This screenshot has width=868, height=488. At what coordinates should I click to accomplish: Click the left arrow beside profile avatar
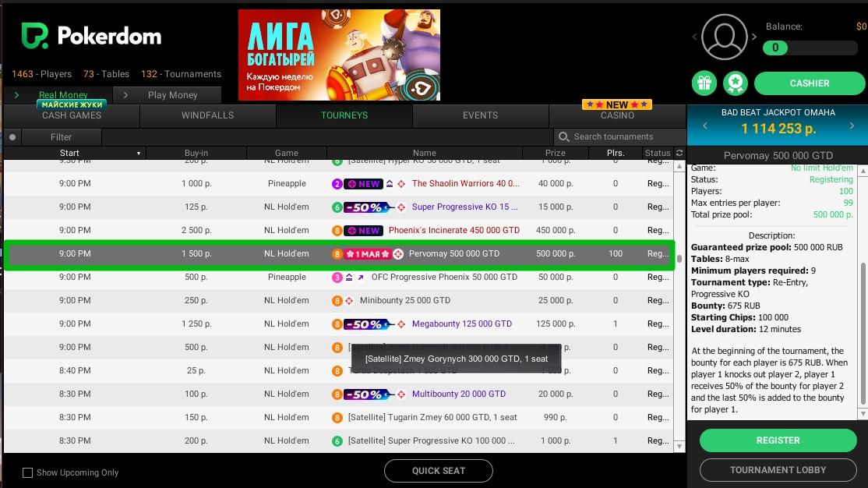coord(695,37)
